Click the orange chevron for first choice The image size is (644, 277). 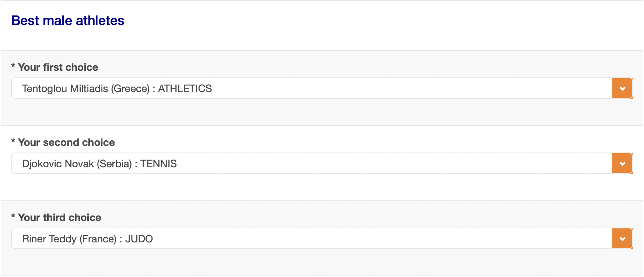[x=622, y=88]
